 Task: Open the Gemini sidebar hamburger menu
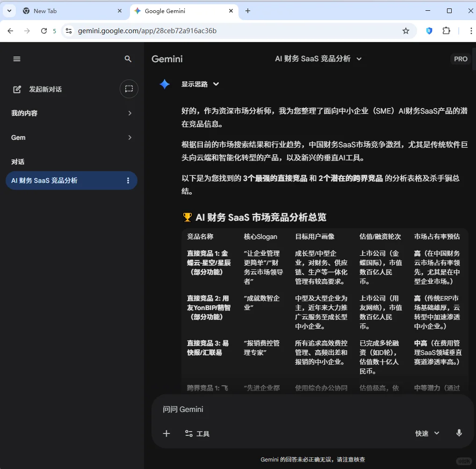tap(17, 59)
